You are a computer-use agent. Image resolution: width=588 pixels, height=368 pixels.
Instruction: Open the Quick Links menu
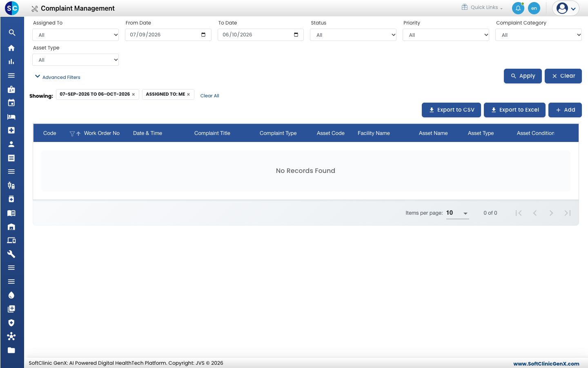point(482,7)
